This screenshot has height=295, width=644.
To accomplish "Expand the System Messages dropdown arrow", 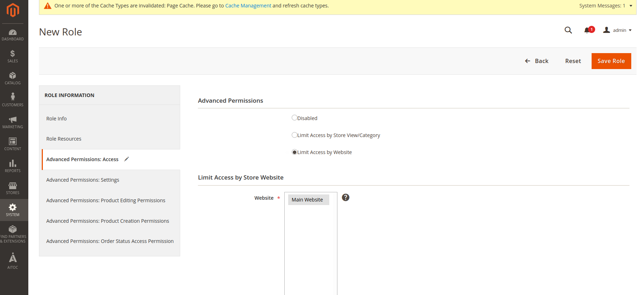I will [x=631, y=6].
